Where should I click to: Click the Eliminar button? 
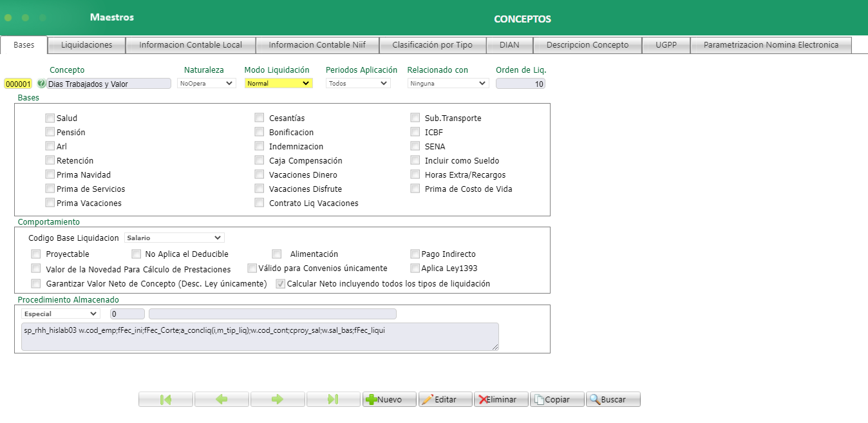[x=502, y=399]
